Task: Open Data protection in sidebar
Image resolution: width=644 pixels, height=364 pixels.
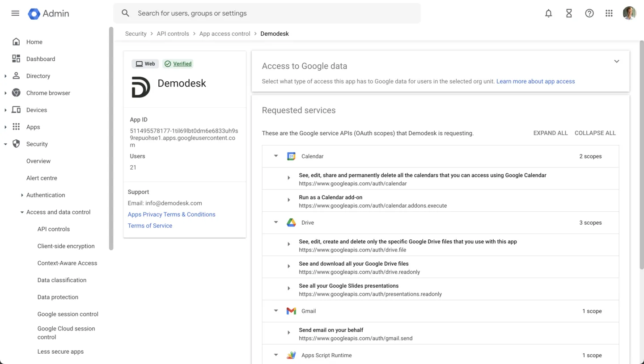Action: [x=58, y=297]
